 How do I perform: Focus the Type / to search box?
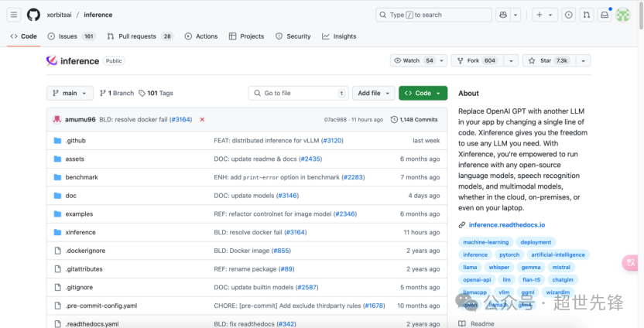433,15
